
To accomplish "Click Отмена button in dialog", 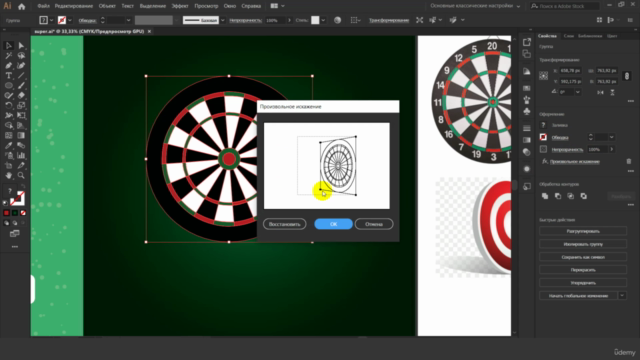I will 374,224.
